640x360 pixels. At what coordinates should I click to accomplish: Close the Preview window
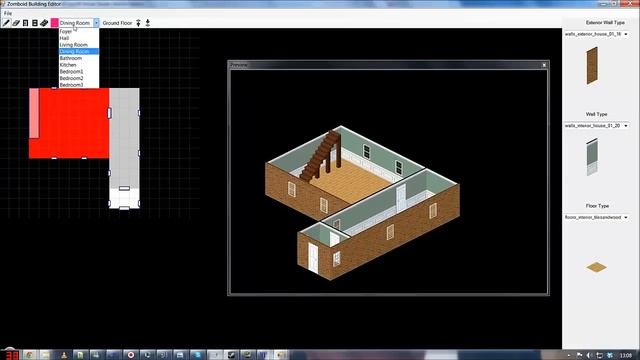click(544, 65)
